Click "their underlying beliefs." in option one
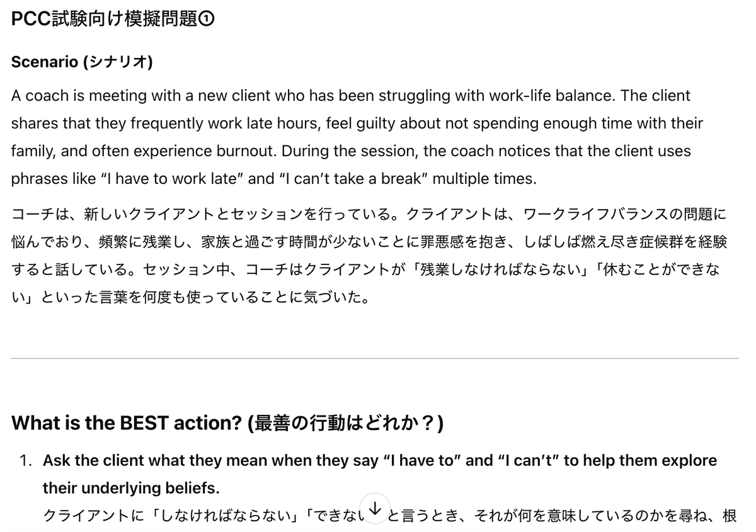 (x=130, y=488)
